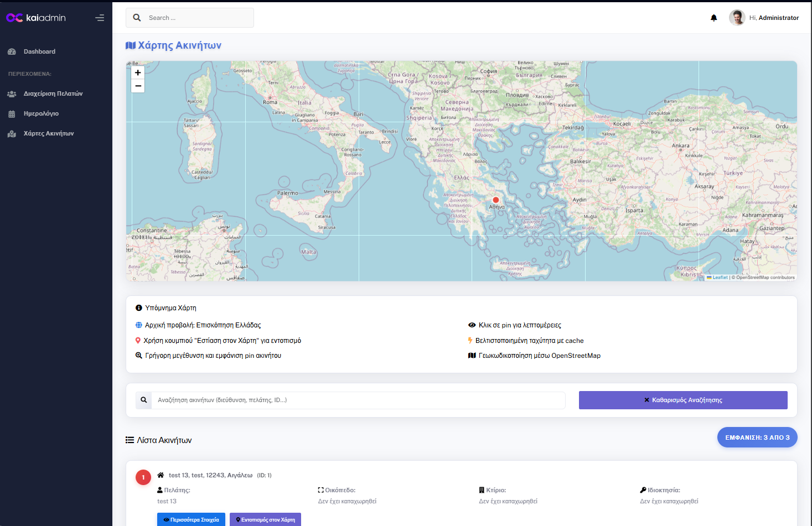Open Ημερολόγιο from sidebar
Image resolution: width=812 pixels, height=526 pixels.
click(x=41, y=113)
